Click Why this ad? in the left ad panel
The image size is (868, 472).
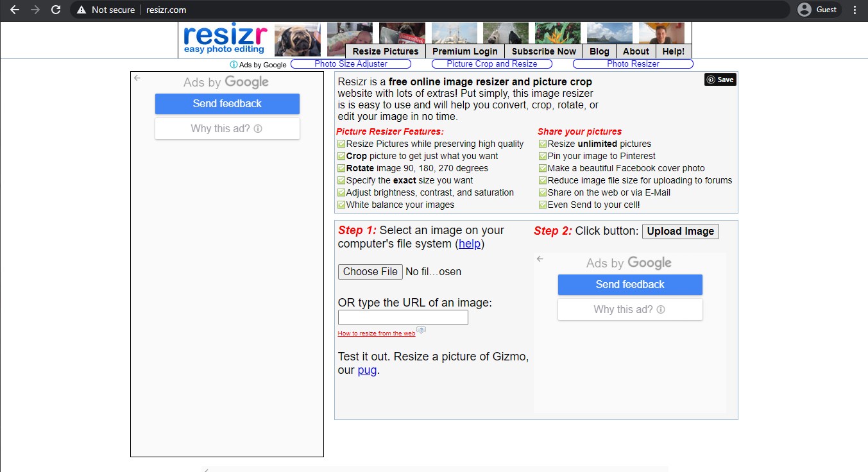pyautogui.click(x=227, y=129)
